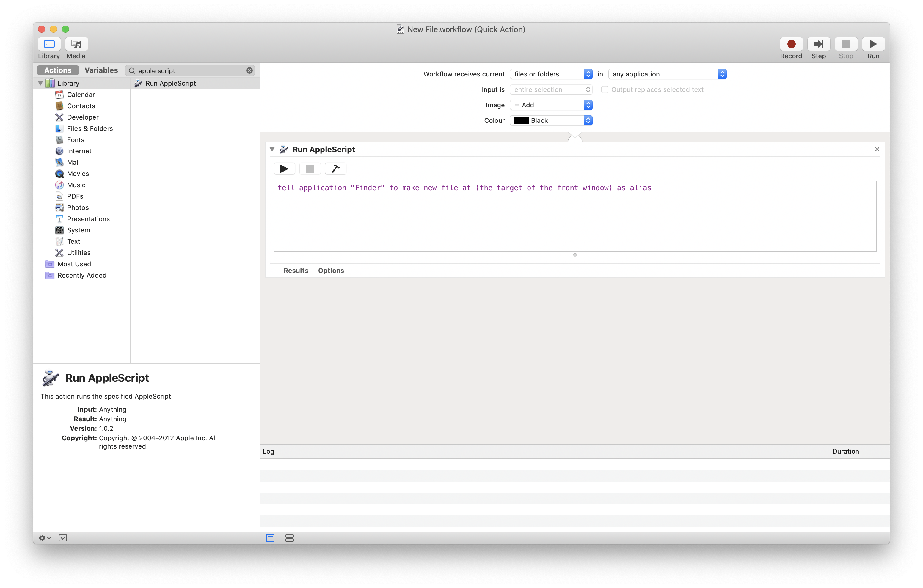Clear the apple script search query

click(x=249, y=70)
